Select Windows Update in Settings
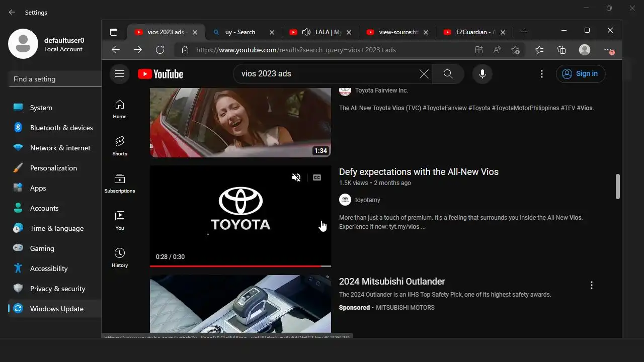Screen dimensions: 644x362 pyautogui.click(x=55, y=309)
